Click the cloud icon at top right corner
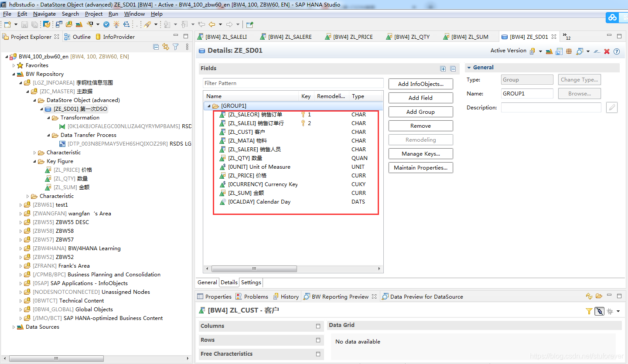This screenshot has width=628, height=364. tap(613, 17)
